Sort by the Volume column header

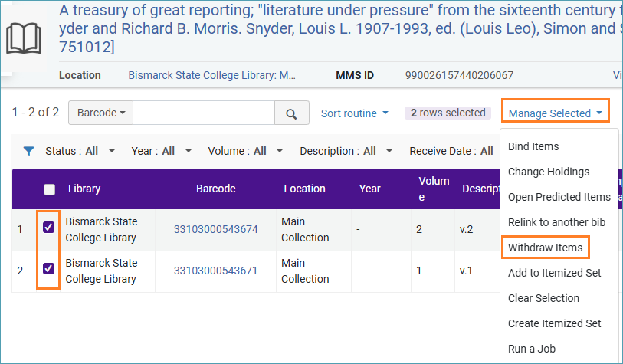(x=434, y=189)
